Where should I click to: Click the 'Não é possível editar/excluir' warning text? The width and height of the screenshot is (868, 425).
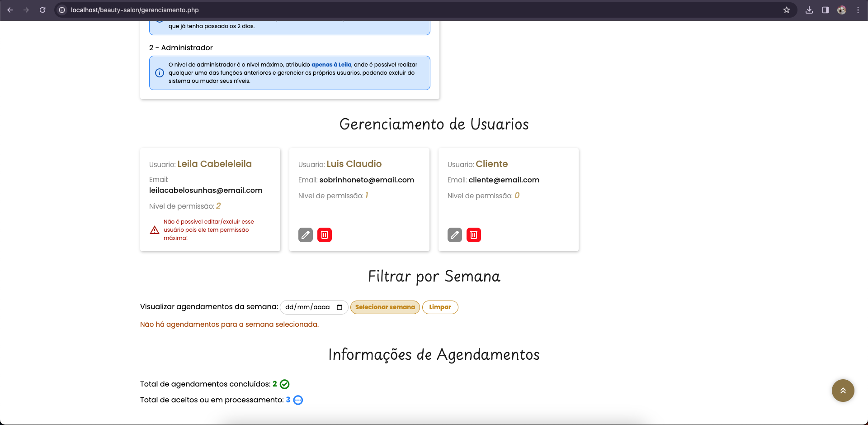click(x=209, y=230)
